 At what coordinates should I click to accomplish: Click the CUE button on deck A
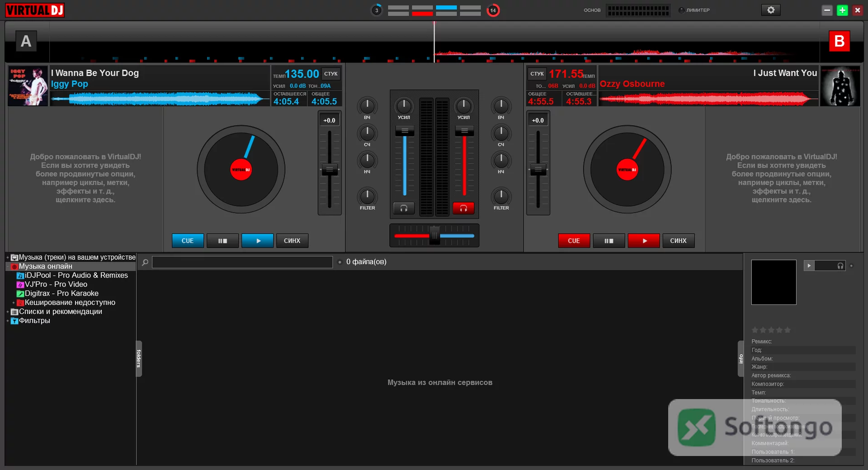pyautogui.click(x=188, y=241)
